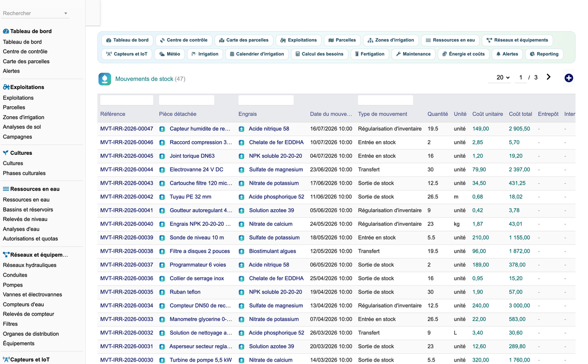Screen dimensions: 588x364
Task: Open Raccord compression spare part link
Action: (x=201, y=143)
